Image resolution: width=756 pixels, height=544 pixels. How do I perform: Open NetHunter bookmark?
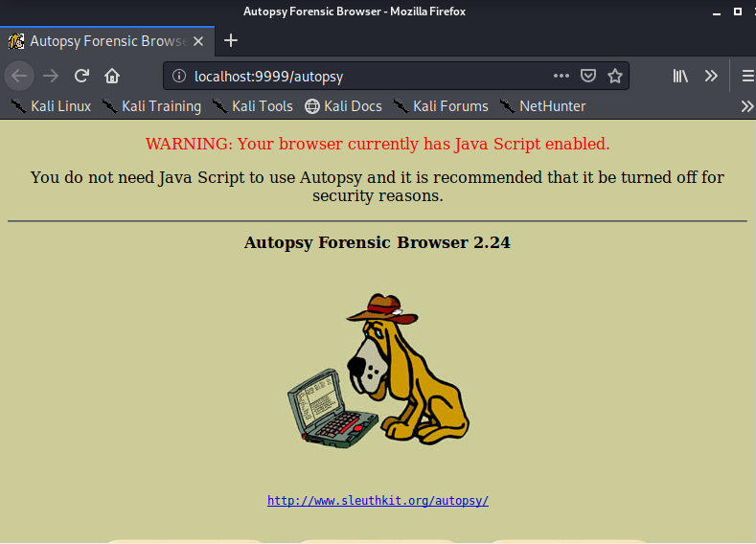click(x=542, y=106)
